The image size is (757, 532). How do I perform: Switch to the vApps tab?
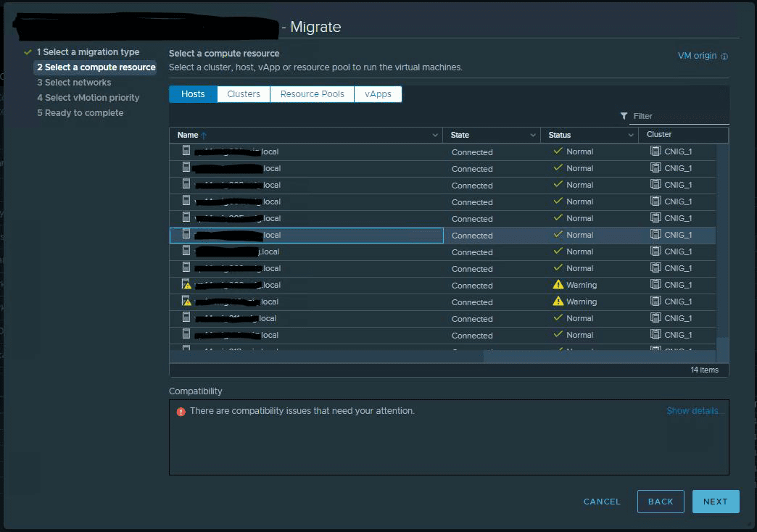(378, 94)
